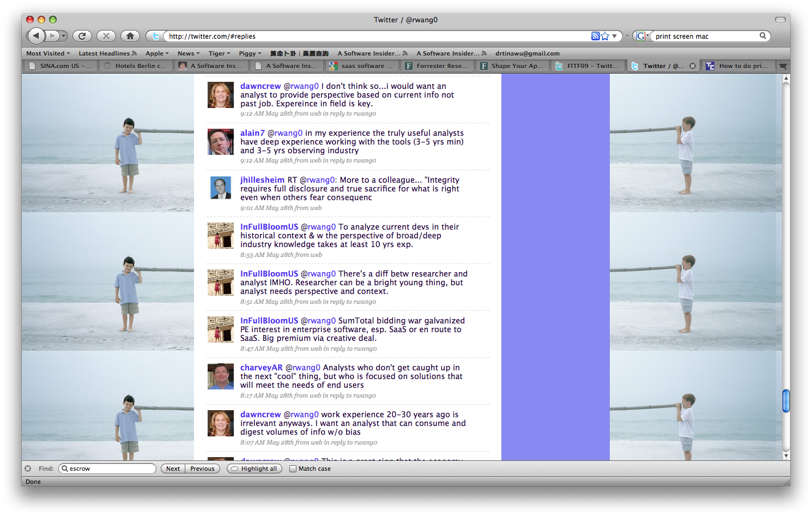
Task: Click the Twitter favicon in address bar
Action: [156, 36]
